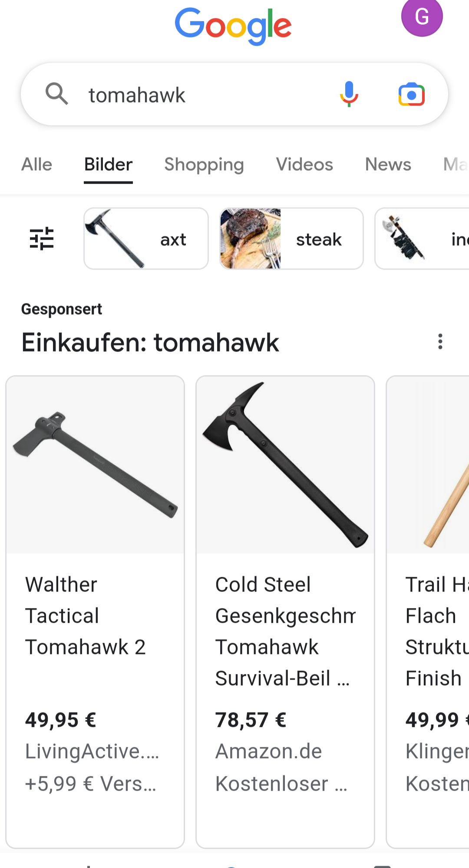Tap the voice search microphone icon
This screenshot has width=469, height=868.
click(x=349, y=94)
